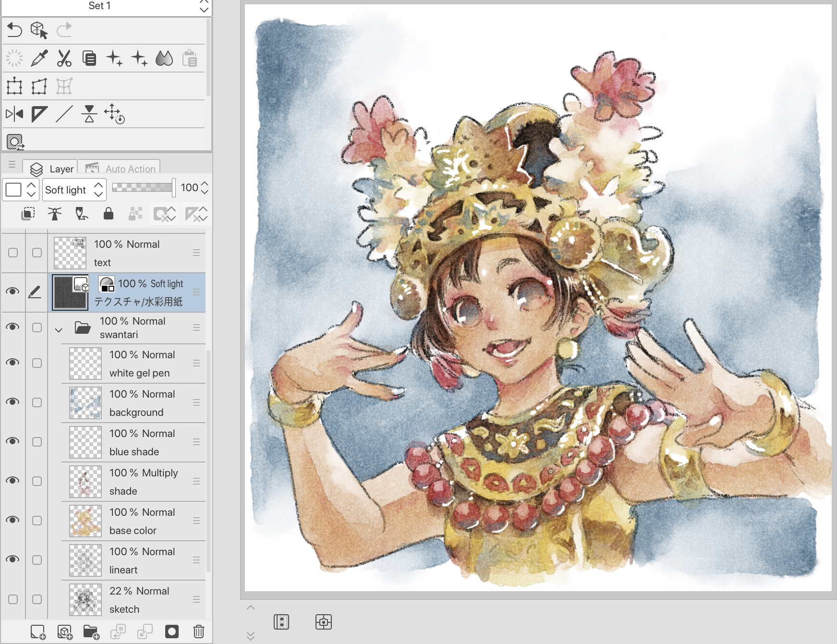Screen dimensions: 837x644
Task: Collapse the swantari layer folder
Action: 59,330
